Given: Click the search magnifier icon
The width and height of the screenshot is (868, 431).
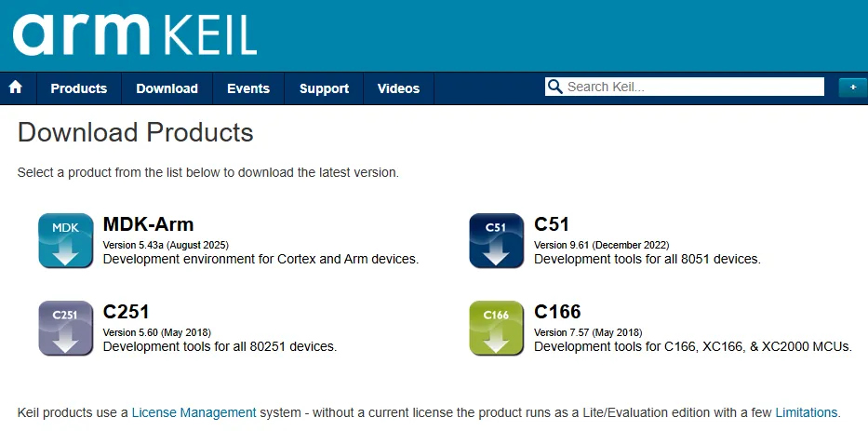Looking at the screenshot, I should tap(555, 87).
